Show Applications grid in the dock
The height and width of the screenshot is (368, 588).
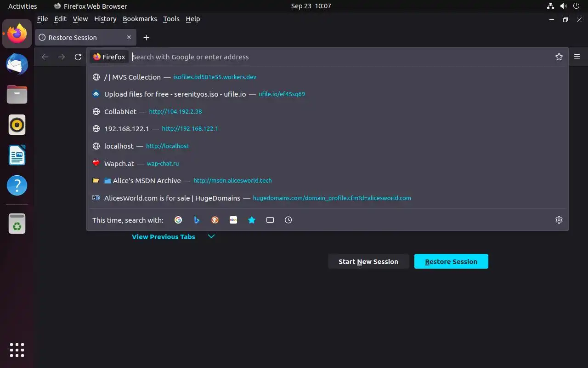[17, 350]
